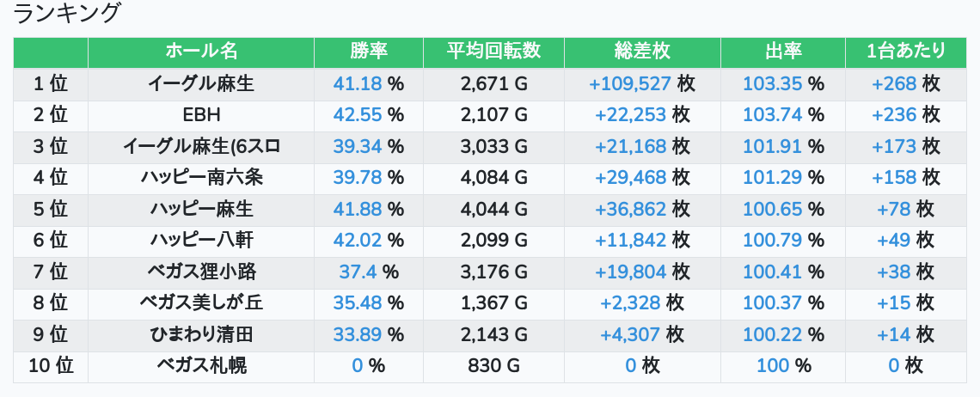Open the 103.74 payout rate link
The height and width of the screenshot is (397, 980).
pos(772,115)
